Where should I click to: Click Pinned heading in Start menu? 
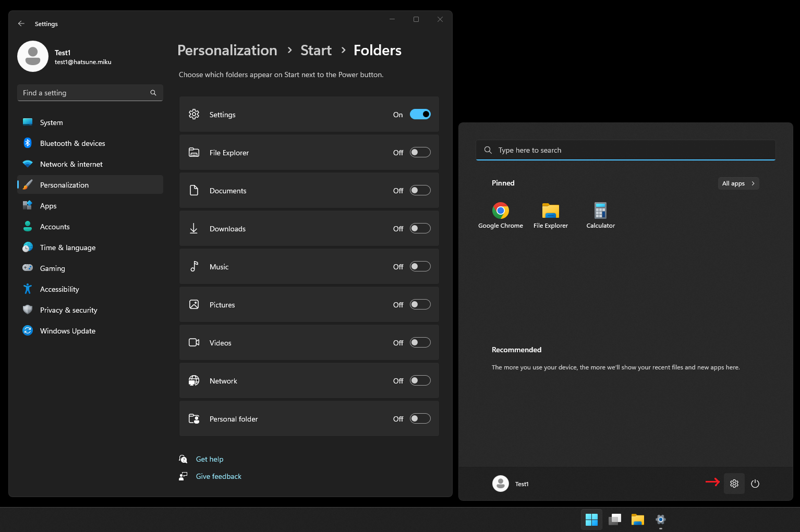(503, 183)
